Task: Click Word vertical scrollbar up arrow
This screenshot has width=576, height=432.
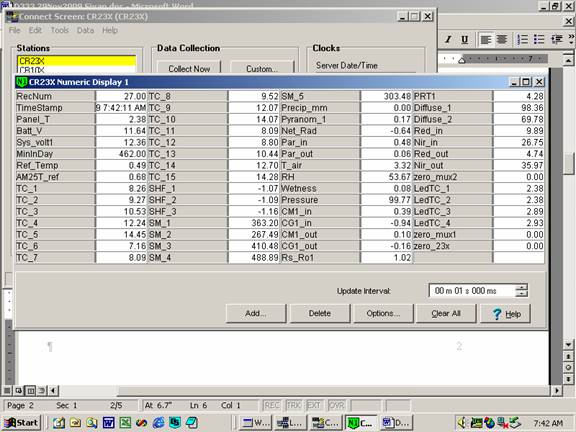Action: [x=568, y=60]
